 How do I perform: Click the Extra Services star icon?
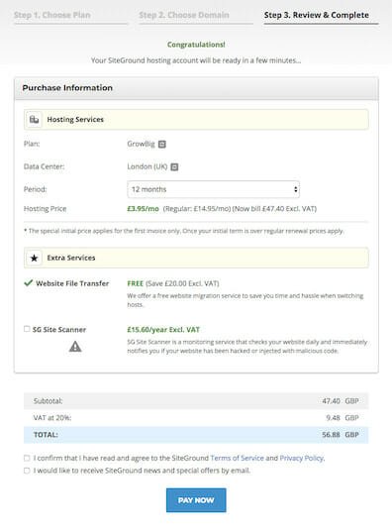34,259
